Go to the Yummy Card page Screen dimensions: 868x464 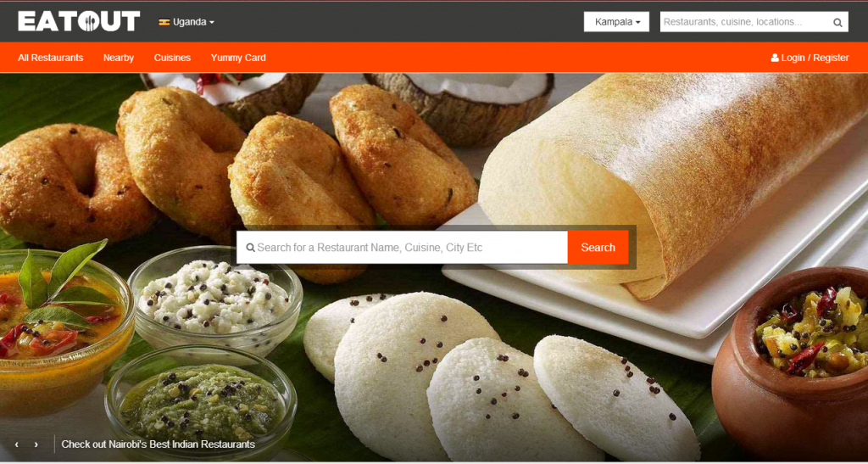[238, 58]
